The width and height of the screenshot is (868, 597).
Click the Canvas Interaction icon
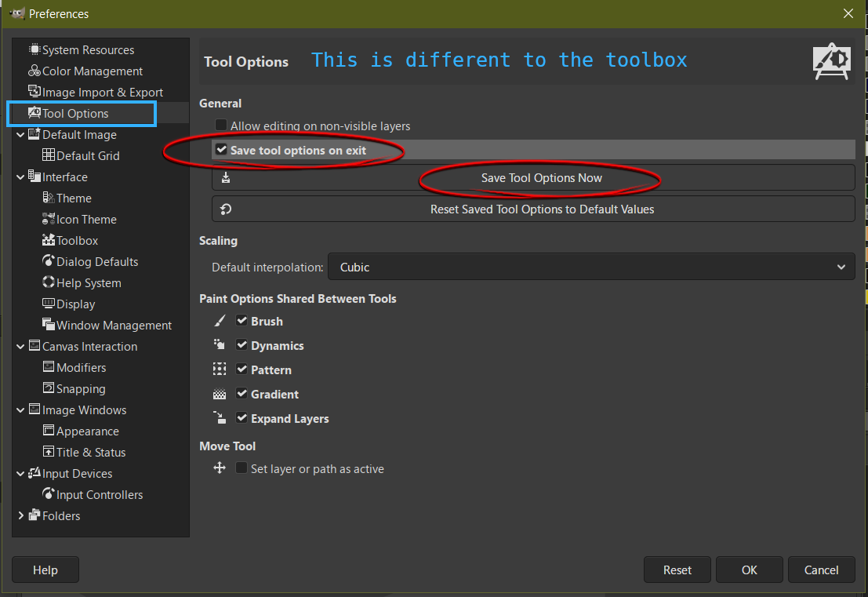pyautogui.click(x=35, y=346)
